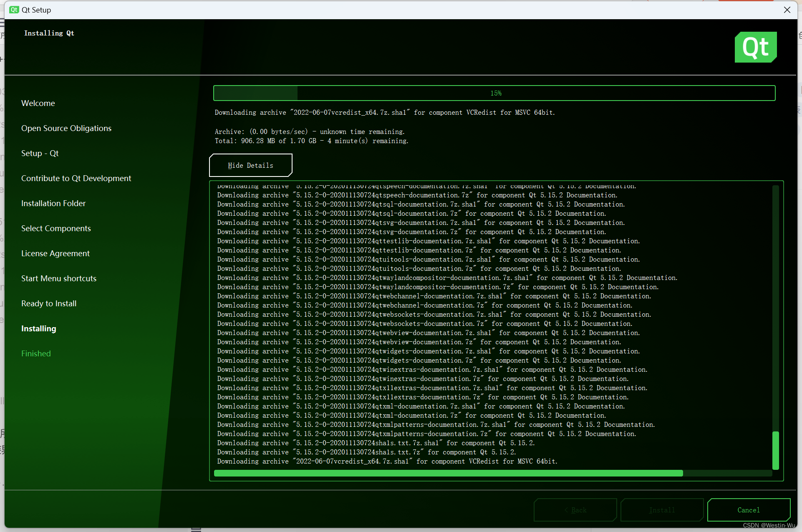
Task: Hide the installation details
Action: [x=250, y=165]
